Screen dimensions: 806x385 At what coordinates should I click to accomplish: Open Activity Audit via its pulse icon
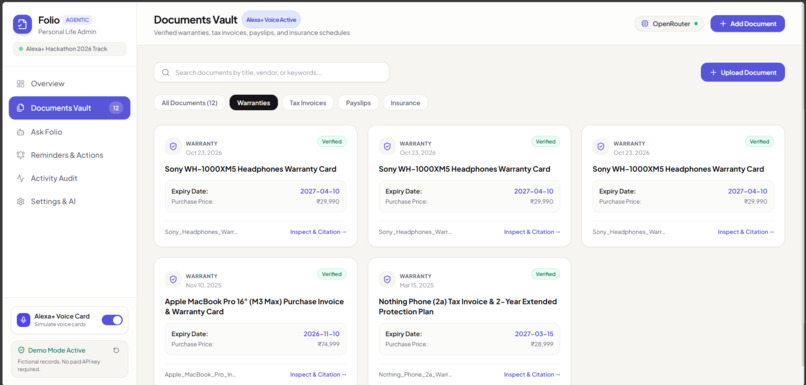(21, 178)
